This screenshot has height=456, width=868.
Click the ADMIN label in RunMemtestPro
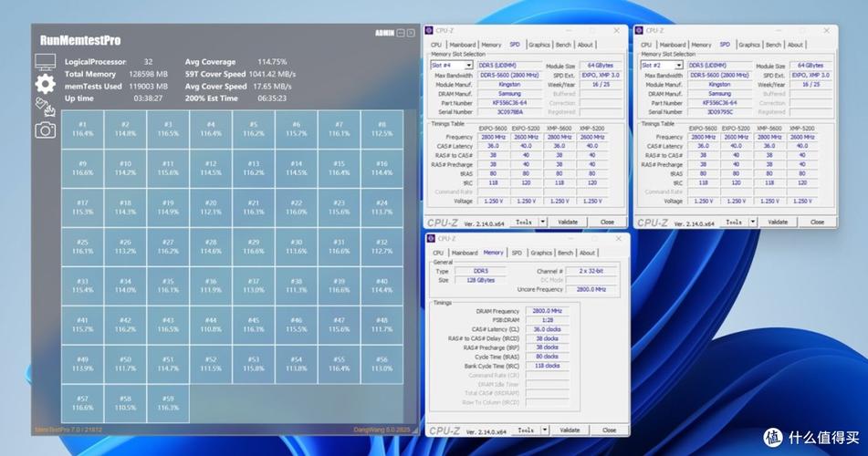(385, 33)
